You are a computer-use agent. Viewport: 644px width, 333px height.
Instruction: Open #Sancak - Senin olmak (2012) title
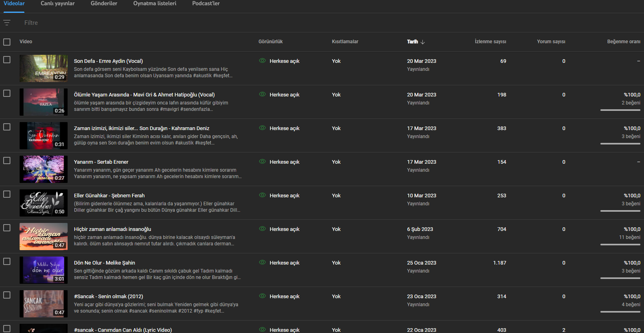pos(108,297)
